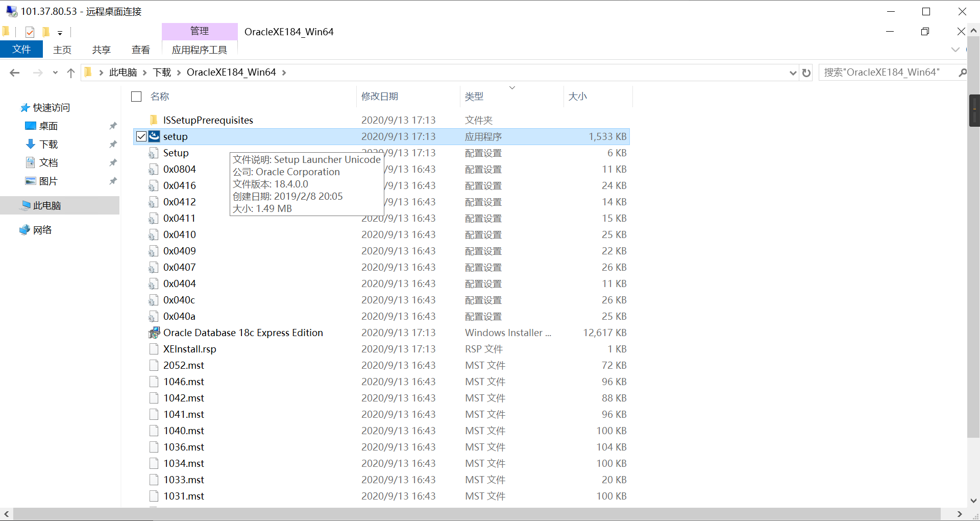The image size is (980, 521).
Task: Select the 1031.mst file name
Action: [184, 496]
